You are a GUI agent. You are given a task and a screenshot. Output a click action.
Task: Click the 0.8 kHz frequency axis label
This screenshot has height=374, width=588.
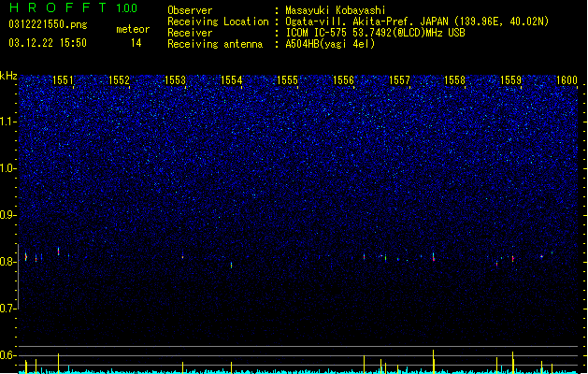click(x=7, y=262)
